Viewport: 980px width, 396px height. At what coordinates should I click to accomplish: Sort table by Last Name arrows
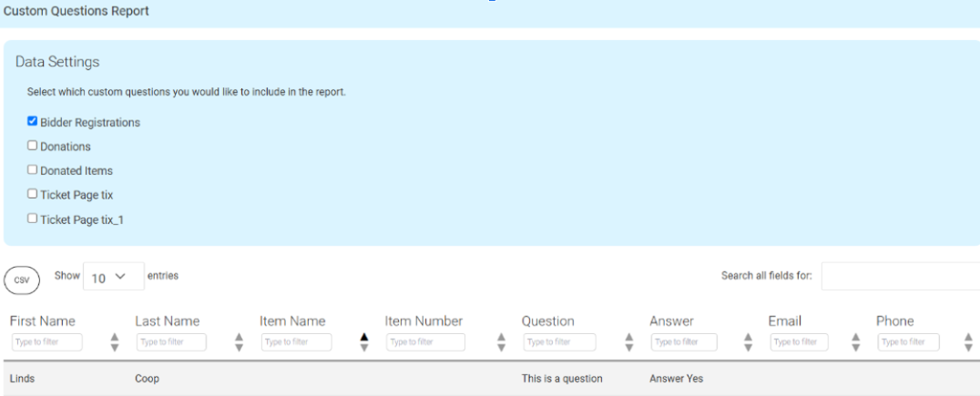click(240, 341)
